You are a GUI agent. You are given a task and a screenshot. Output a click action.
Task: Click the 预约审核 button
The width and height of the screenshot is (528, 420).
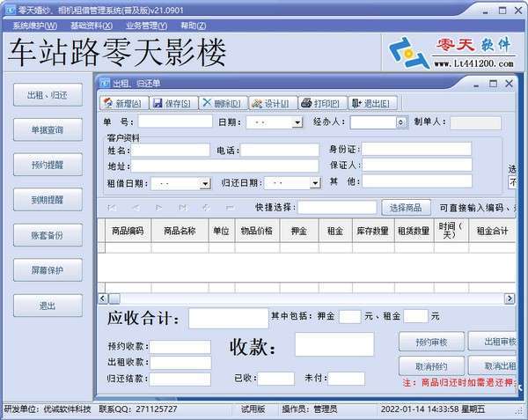click(x=431, y=343)
